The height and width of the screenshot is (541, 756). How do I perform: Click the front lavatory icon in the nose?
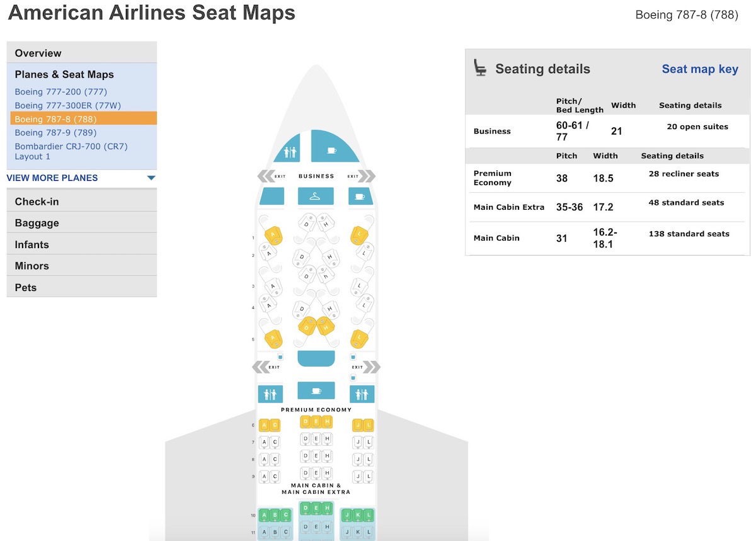(289, 152)
